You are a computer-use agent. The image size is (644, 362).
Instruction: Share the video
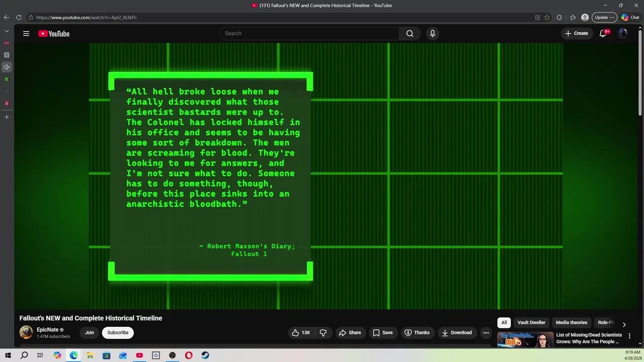(x=350, y=332)
